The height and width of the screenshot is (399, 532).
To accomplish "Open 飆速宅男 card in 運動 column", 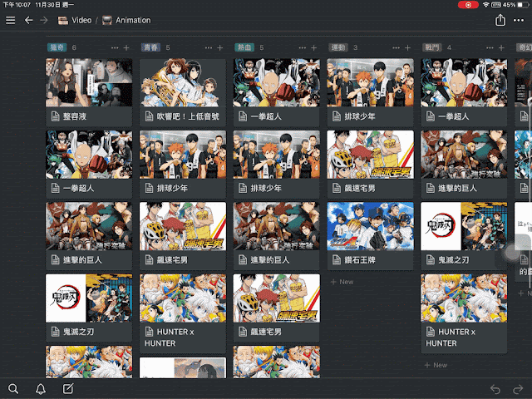I will click(x=370, y=165).
